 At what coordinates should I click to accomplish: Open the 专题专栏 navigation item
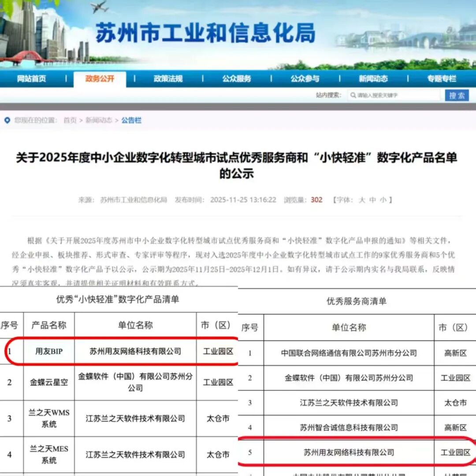[x=441, y=79]
